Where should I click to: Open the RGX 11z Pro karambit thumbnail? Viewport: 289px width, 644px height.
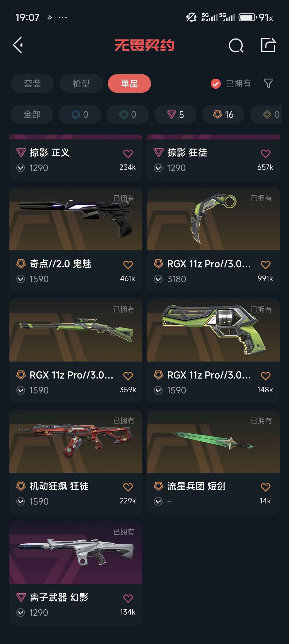point(213,219)
